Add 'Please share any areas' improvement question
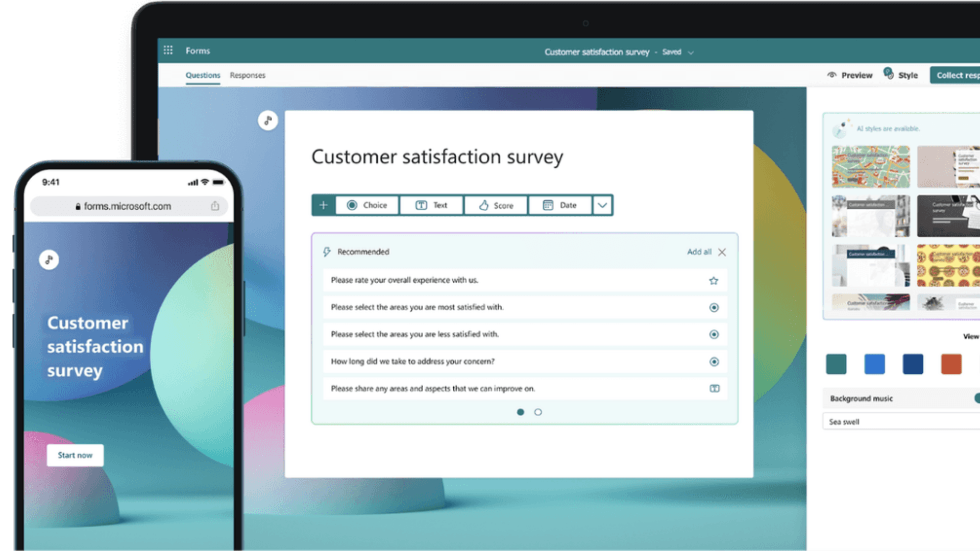Screen dimensions: 980x551 point(525,388)
